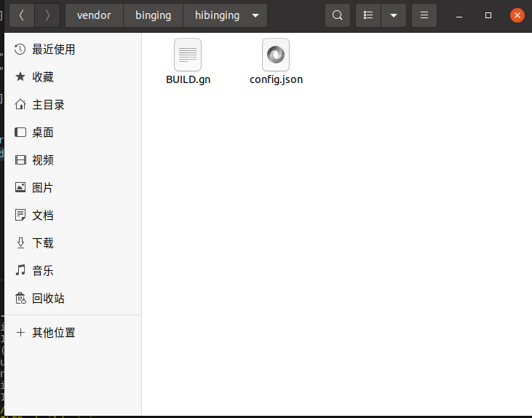The height and width of the screenshot is (418, 532).
Task: Select the config.json file icon
Action: 276,55
